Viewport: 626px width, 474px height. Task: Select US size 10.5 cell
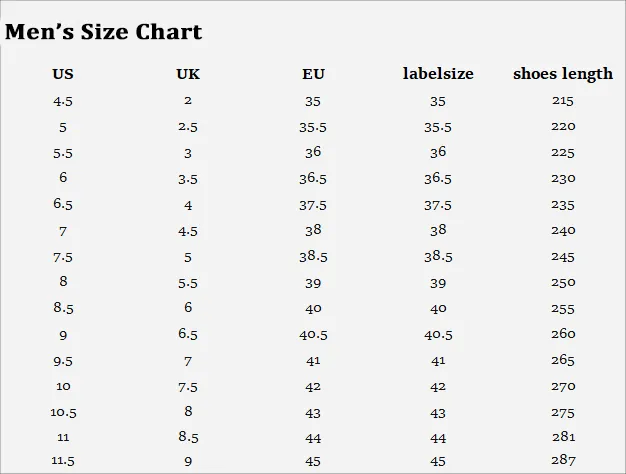coord(63,412)
